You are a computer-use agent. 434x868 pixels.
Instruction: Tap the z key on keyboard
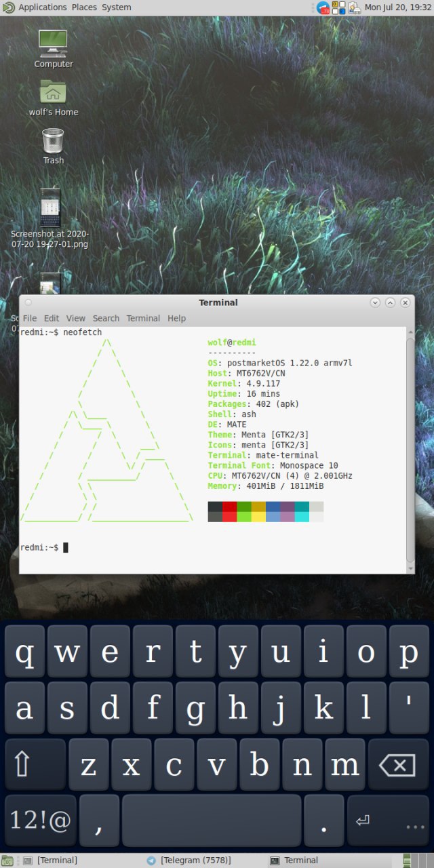tap(88, 765)
